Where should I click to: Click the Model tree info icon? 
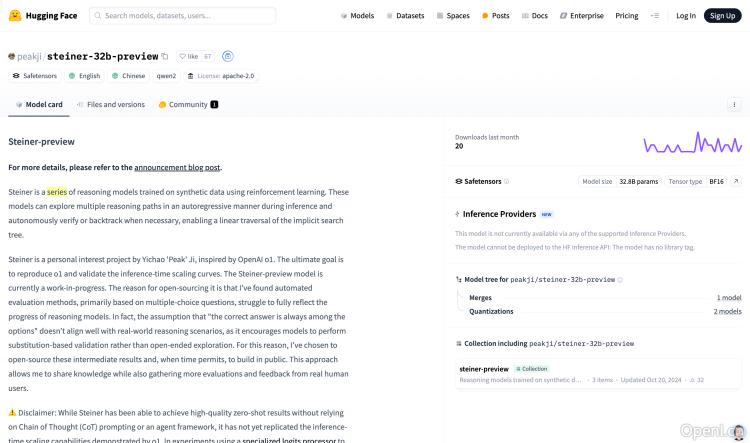click(x=620, y=280)
